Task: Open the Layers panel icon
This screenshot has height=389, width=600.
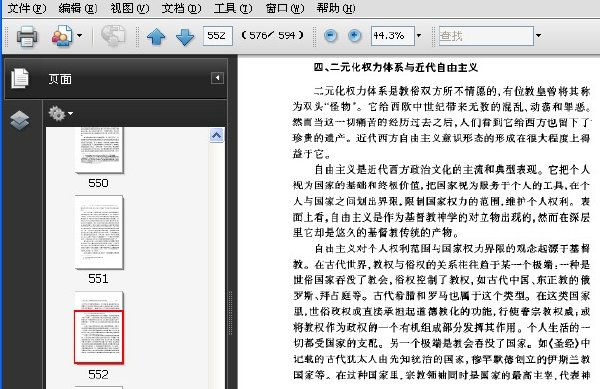Action: pyautogui.click(x=20, y=120)
